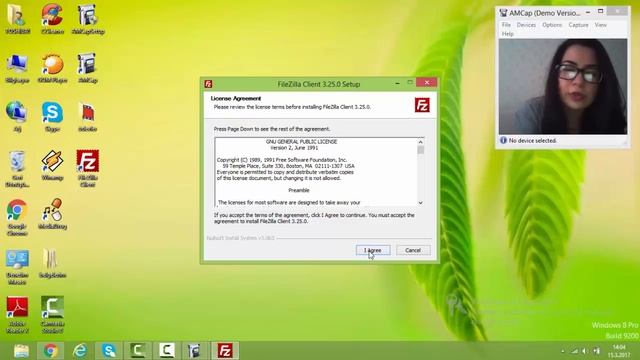Image resolution: width=640 pixels, height=360 pixels.
Task: Click the info icon in AMCap status bar
Action: (x=503, y=140)
